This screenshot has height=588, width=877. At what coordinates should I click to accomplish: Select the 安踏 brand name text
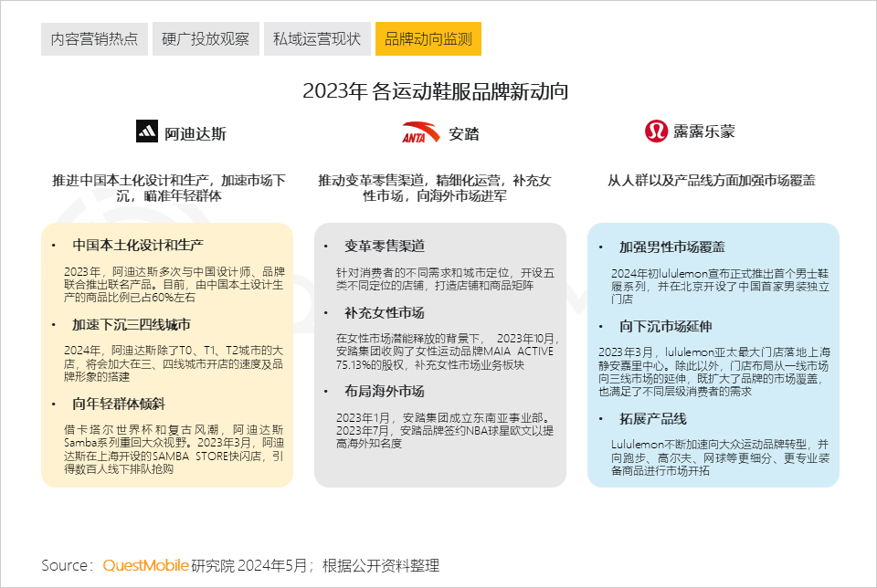(x=464, y=133)
